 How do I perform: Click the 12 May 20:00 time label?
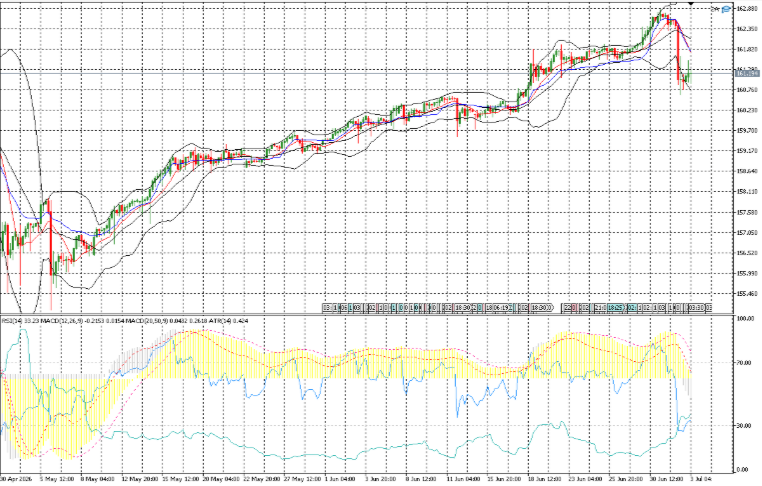pyautogui.click(x=138, y=479)
